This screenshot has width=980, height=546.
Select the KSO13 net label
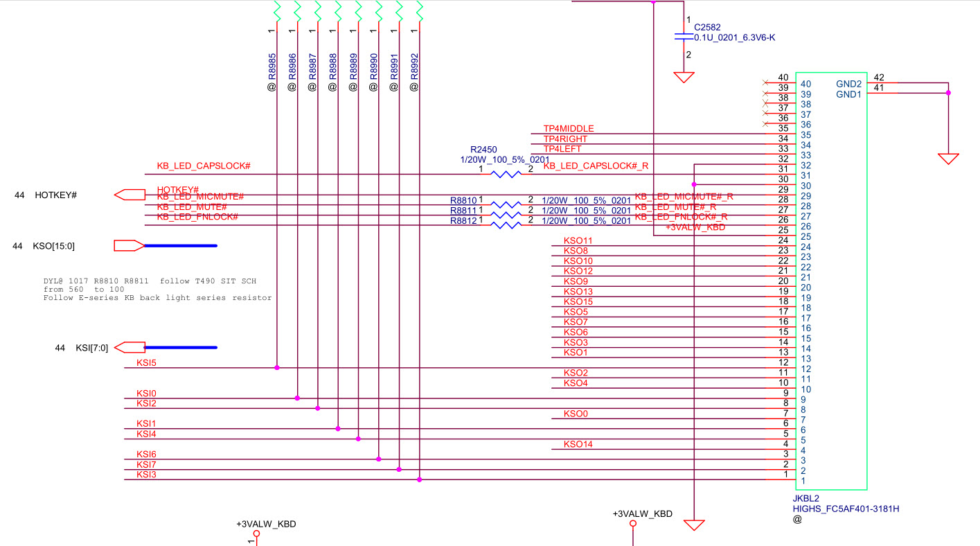[578, 292]
